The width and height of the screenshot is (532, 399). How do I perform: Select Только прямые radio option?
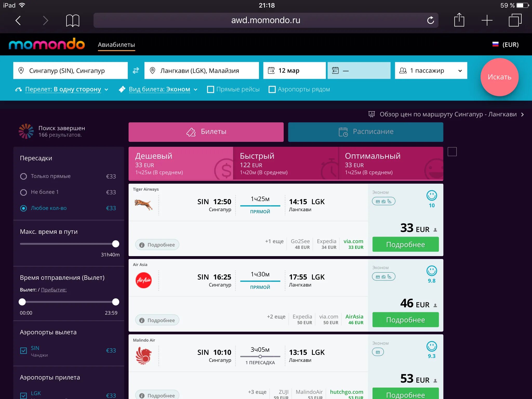(x=23, y=176)
